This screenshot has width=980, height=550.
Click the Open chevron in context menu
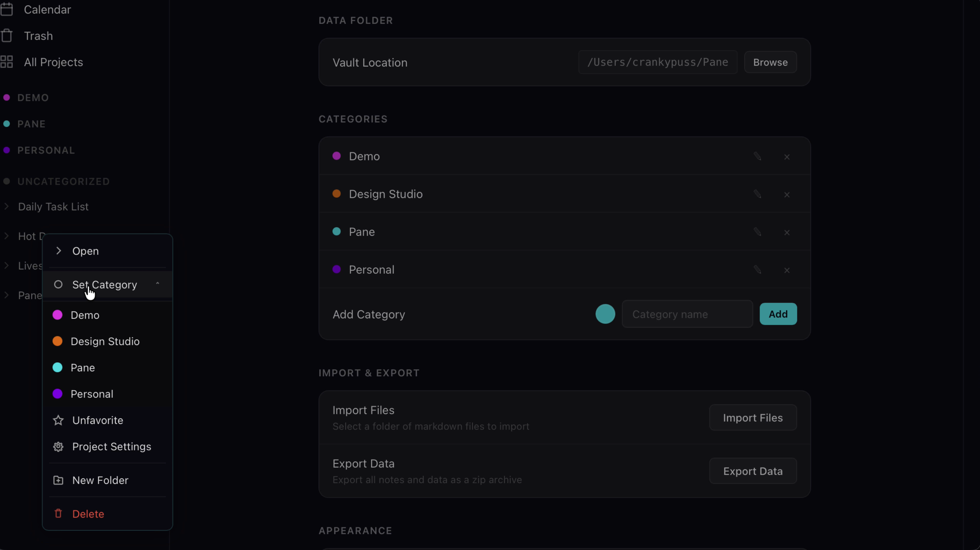58,251
